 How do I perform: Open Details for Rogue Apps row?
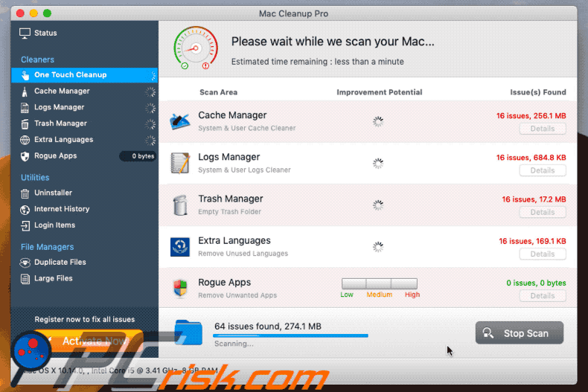tap(543, 296)
